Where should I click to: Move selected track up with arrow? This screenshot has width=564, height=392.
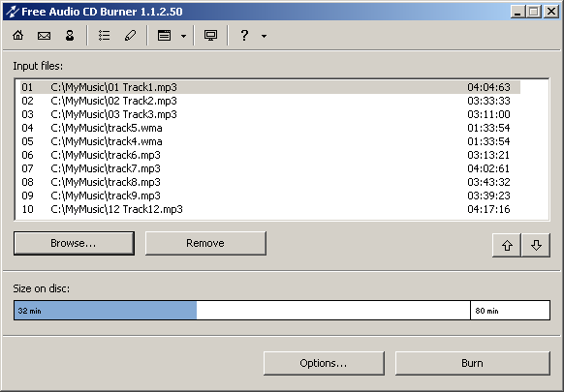tap(507, 246)
